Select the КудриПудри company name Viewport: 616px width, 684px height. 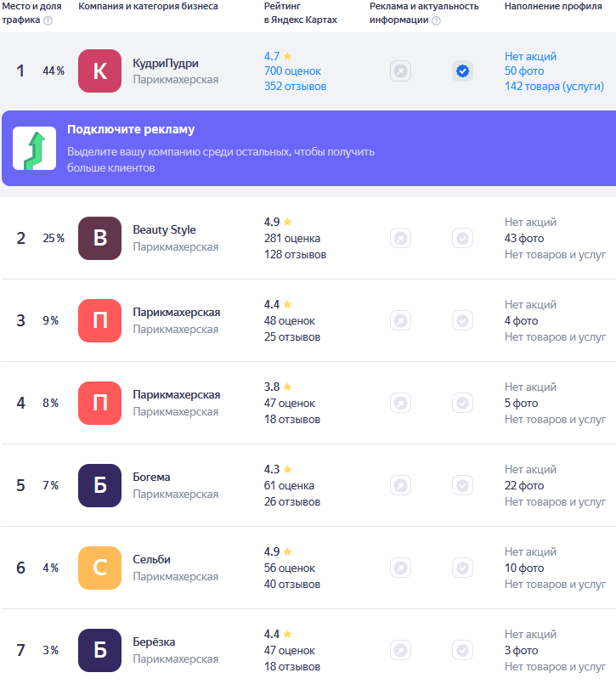pyautogui.click(x=165, y=63)
